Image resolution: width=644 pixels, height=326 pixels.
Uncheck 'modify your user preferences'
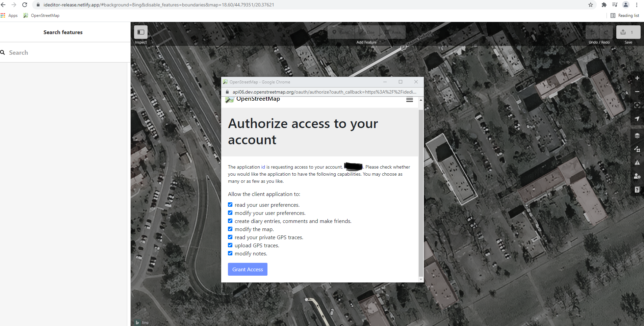click(x=230, y=213)
